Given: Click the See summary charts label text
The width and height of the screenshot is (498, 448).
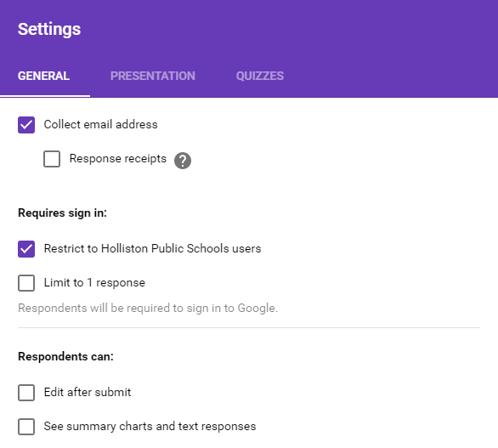Looking at the screenshot, I should [150, 426].
